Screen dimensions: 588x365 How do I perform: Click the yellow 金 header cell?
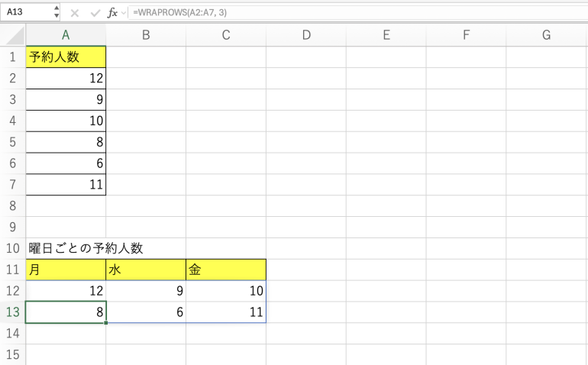226,270
